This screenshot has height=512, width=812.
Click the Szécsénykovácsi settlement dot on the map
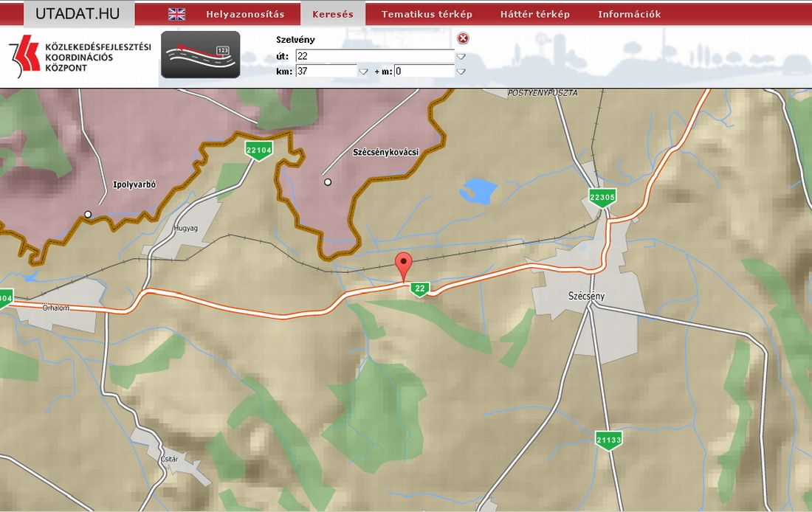(328, 181)
